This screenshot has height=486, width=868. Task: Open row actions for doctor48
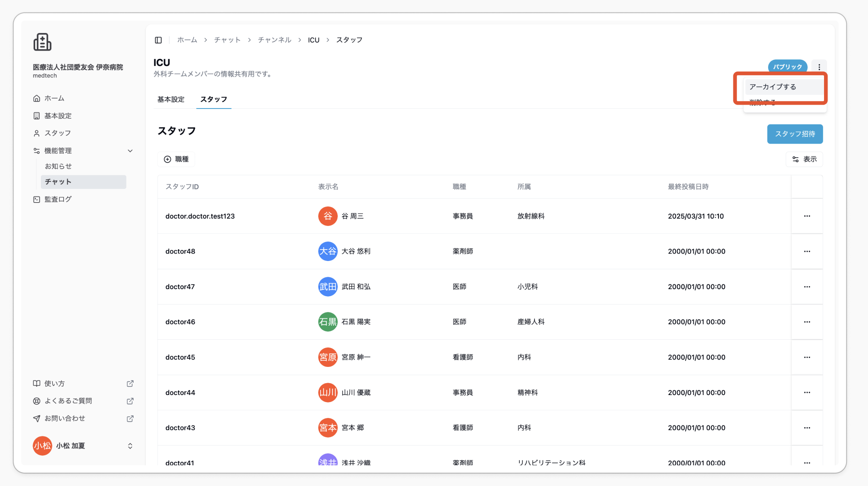tap(807, 251)
